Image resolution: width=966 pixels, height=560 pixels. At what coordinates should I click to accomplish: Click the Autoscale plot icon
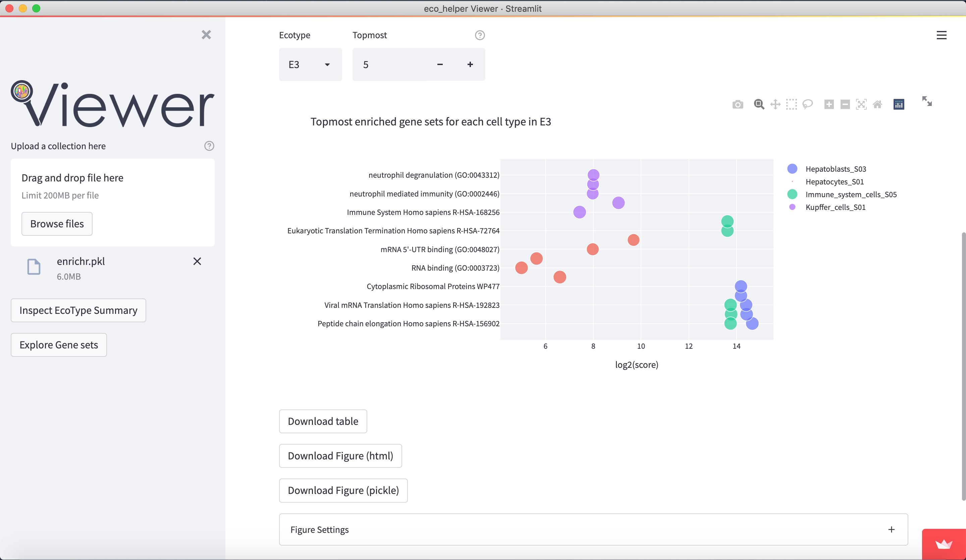click(x=861, y=104)
